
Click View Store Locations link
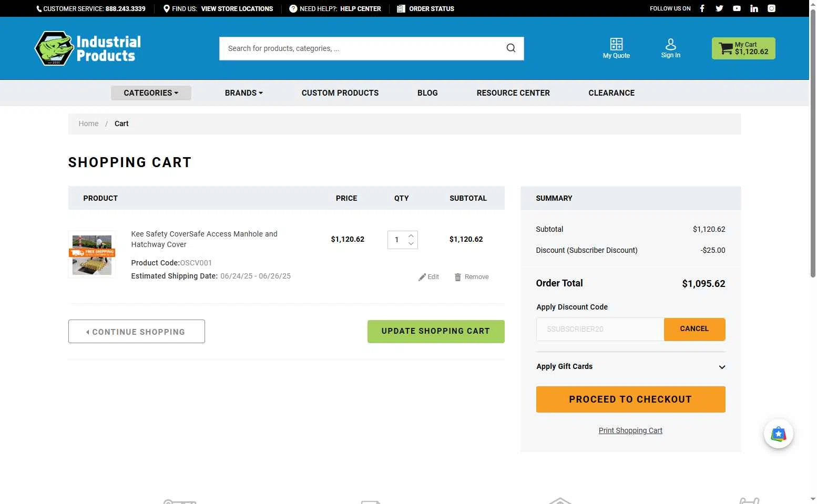(x=237, y=9)
